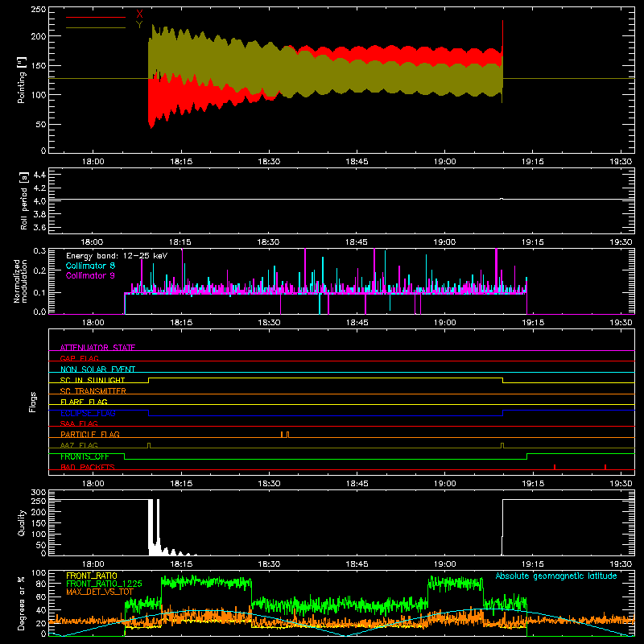Click the cyan 'Collimator 8' legend entry

click(90, 266)
